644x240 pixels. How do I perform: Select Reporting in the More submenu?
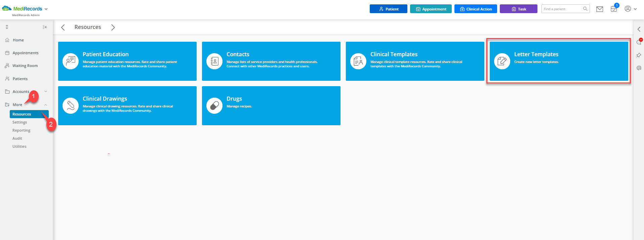coord(21,130)
